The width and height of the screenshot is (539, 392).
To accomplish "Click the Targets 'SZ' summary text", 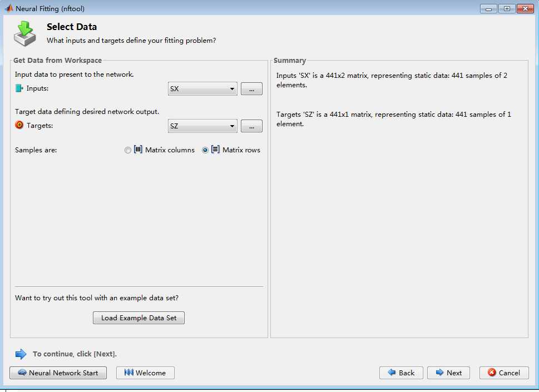I will [394, 119].
